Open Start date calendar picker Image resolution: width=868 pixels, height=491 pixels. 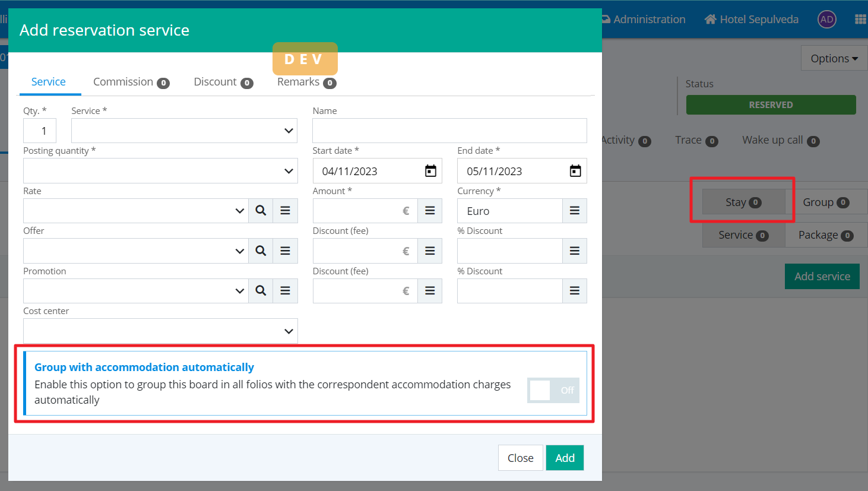click(430, 171)
